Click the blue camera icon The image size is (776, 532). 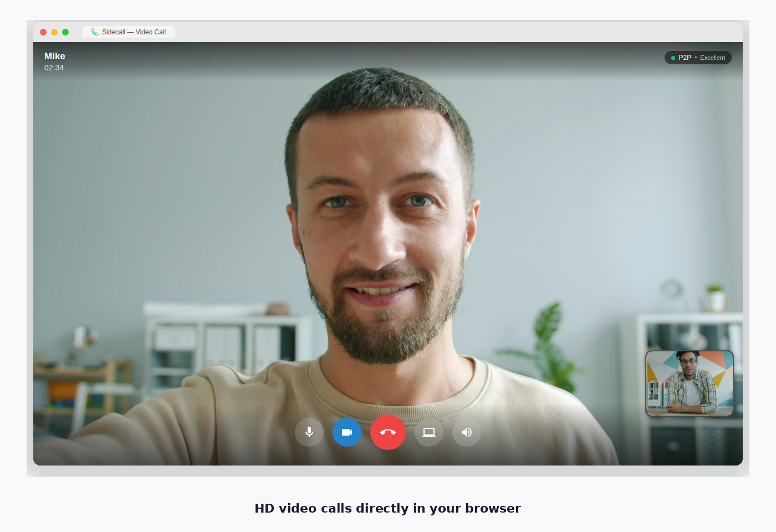(x=347, y=432)
